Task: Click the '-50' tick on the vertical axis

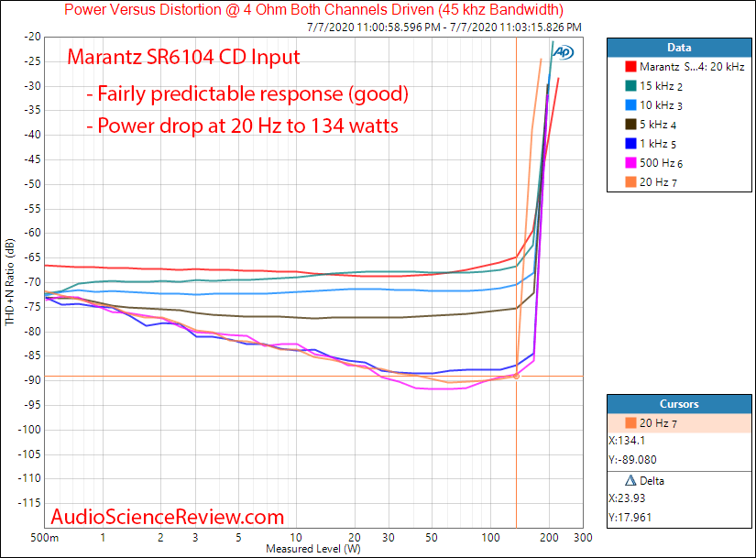Action: coord(32,184)
